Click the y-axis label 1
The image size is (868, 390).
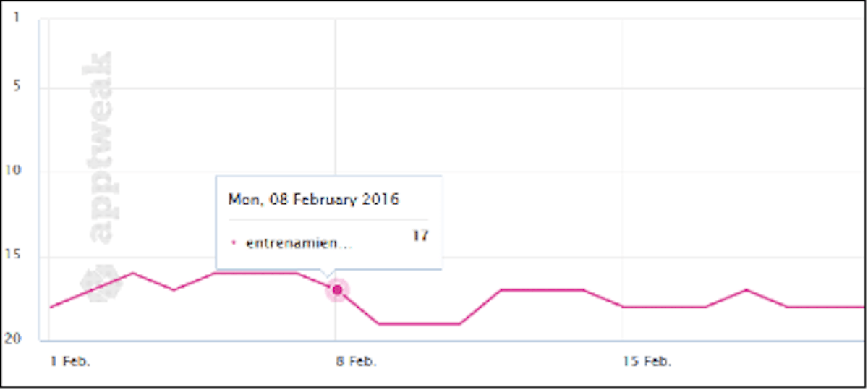pyautogui.click(x=16, y=16)
